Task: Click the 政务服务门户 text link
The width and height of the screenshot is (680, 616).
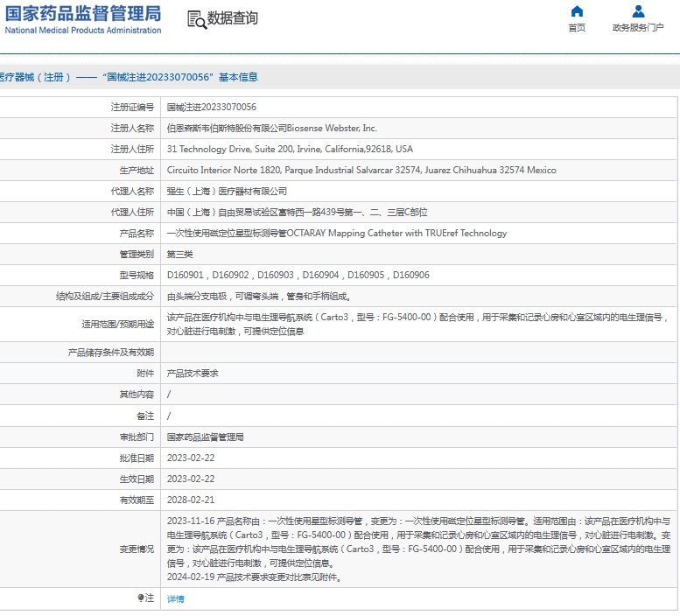Action: click(x=638, y=28)
